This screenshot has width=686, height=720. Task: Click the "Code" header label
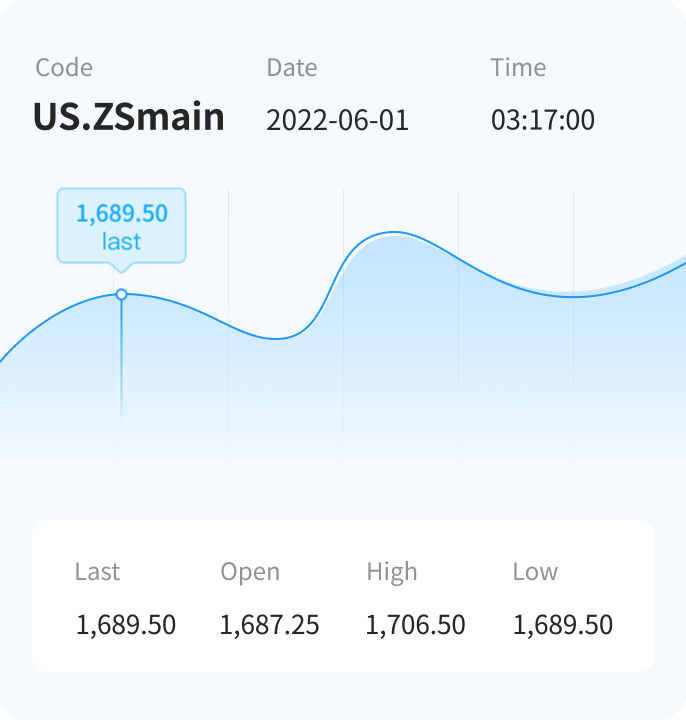point(64,68)
